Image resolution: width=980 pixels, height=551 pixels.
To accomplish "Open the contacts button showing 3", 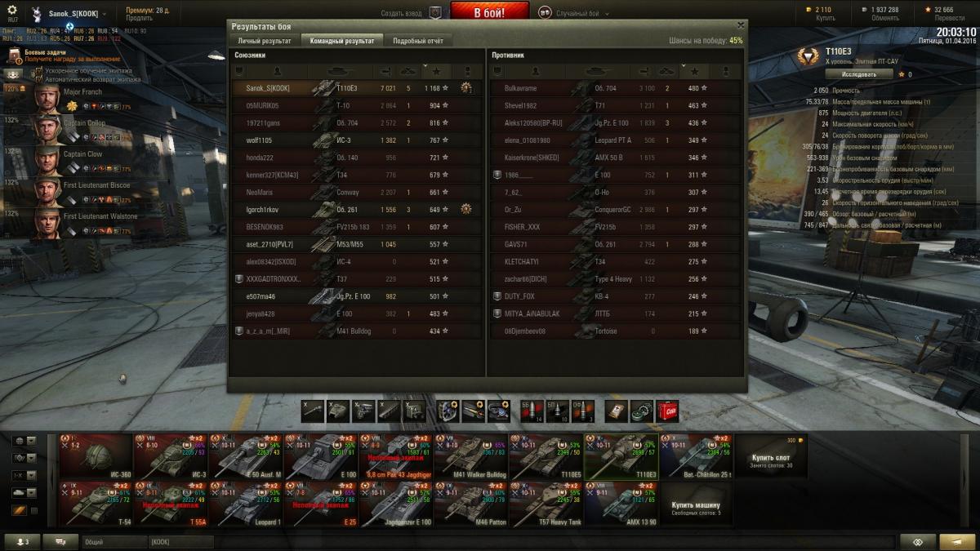I will pyautogui.click(x=22, y=542).
